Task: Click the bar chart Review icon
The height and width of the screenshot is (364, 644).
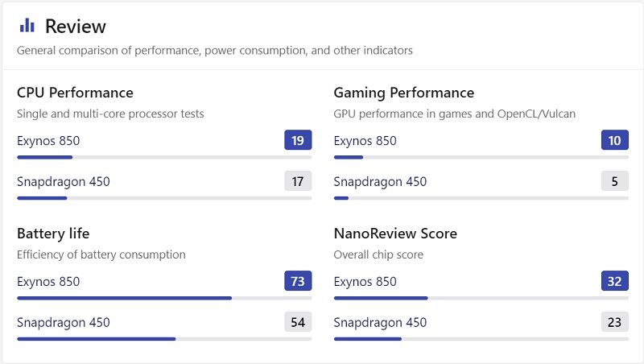Action: (x=27, y=26)
